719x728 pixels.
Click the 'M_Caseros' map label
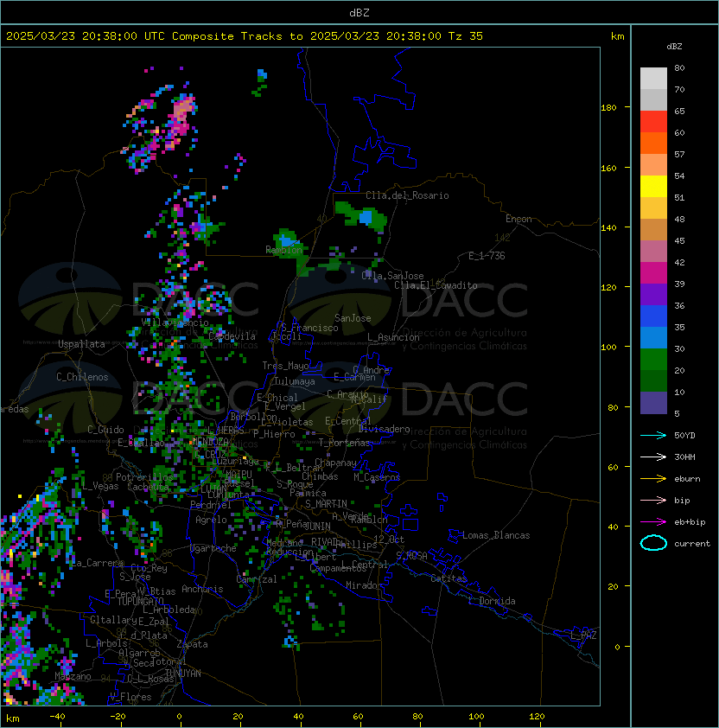[x=377, y=476]
